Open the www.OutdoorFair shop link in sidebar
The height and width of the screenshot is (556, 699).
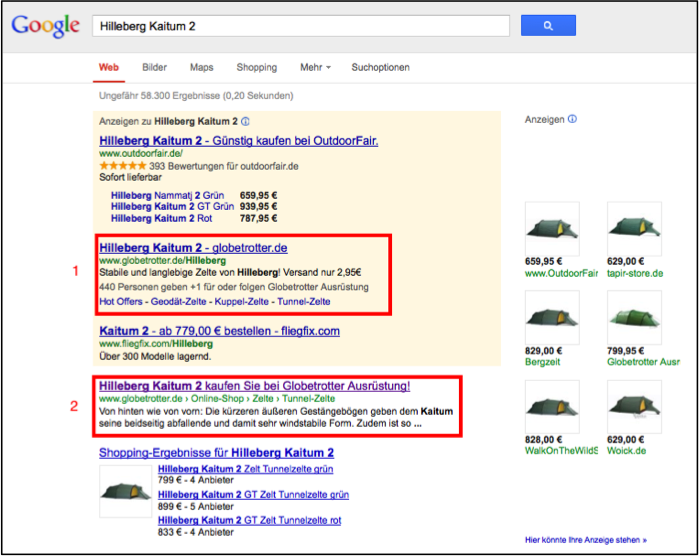(561, 273)
